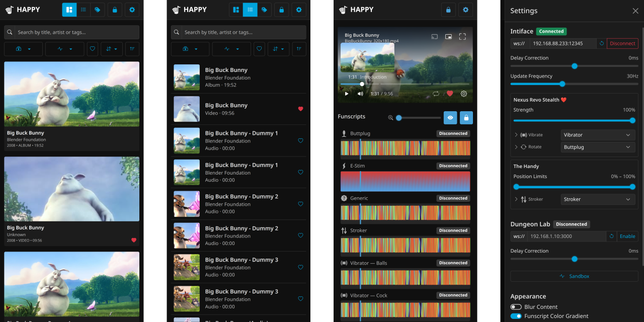
Task: Open settings gear in the list-view library header
Action: tap(299, 10)
